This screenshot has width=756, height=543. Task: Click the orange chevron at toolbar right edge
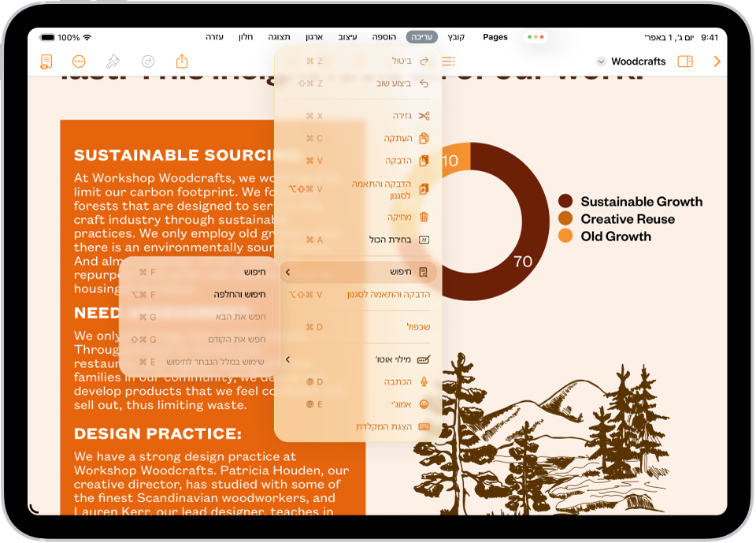[717, 61]
